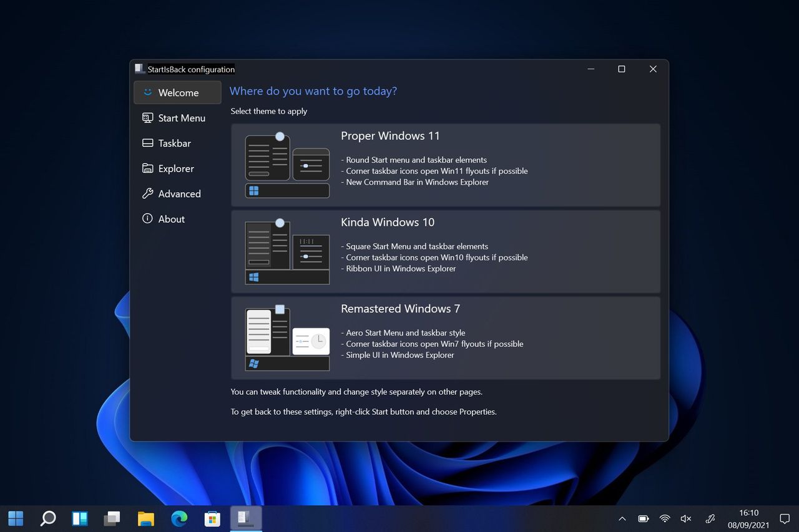The image size is (799, 532).
Task: Click the info icon beside About
Action: coord(148,219)
